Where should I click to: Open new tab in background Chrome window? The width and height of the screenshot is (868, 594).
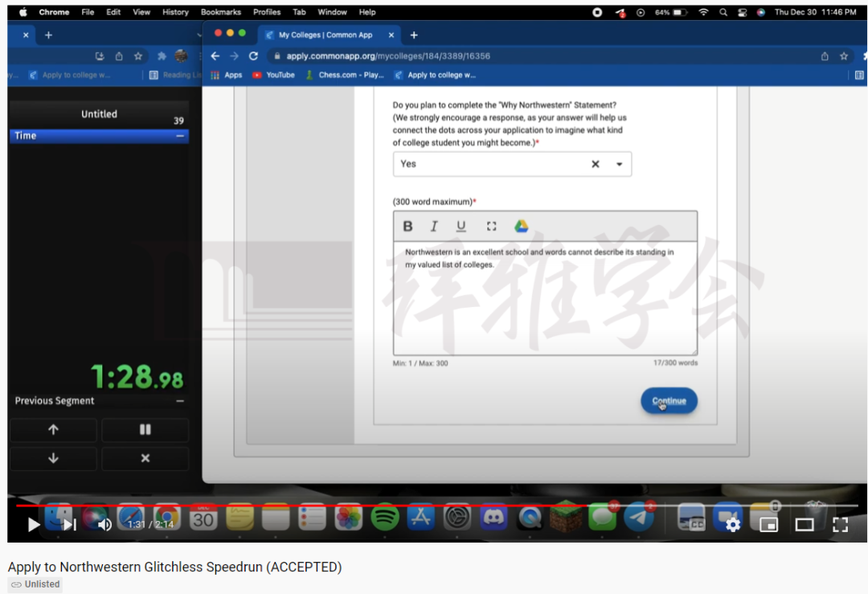point(49,35)
